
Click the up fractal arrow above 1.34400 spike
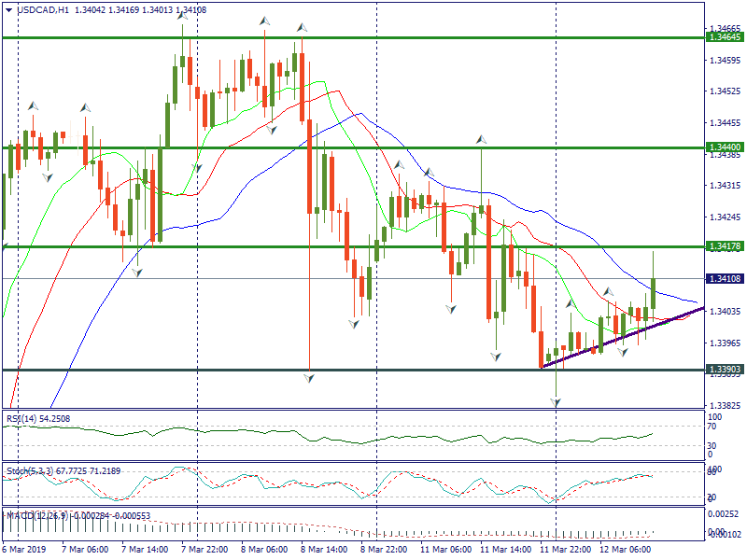pos(482,139)
